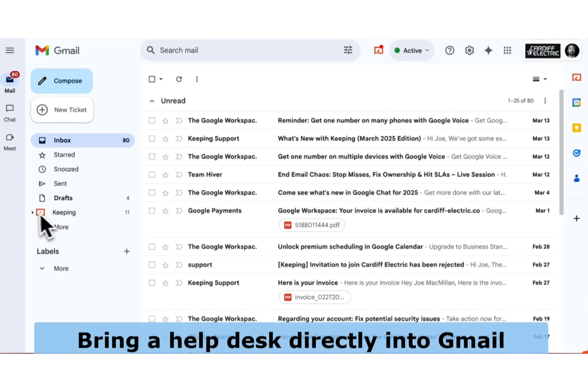The width and height of the screenshot is (588, 392).
Task: Star the Team Hiver email
Action: [165, 174]
